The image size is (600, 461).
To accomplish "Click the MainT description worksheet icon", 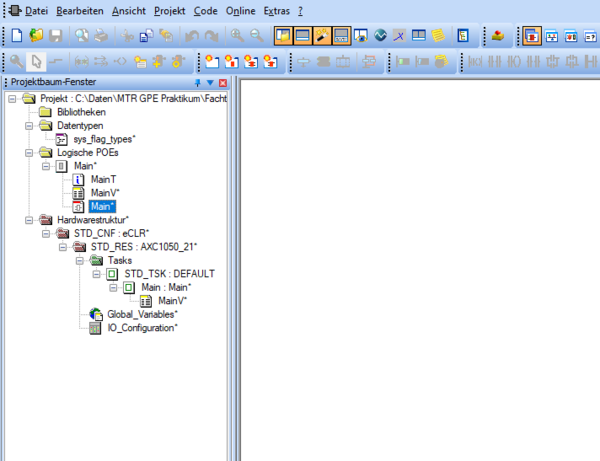I will coord(79,179).
